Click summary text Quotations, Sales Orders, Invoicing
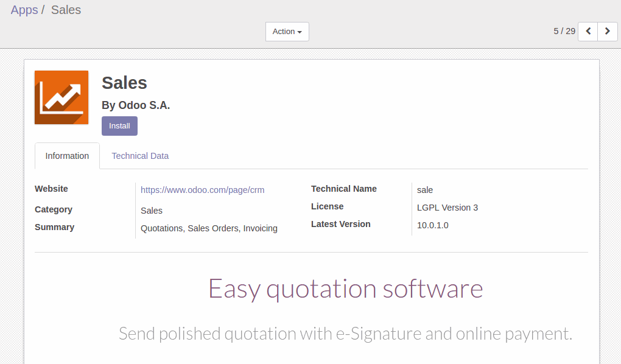This screenshot has height=364, width=621. (209, 228)
